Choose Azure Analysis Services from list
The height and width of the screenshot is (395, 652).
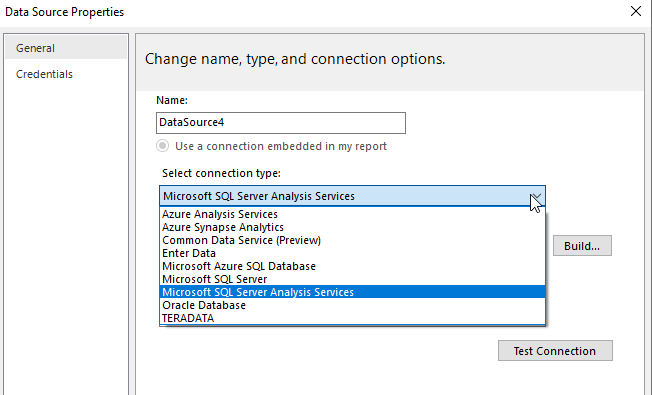coord(352,214)
